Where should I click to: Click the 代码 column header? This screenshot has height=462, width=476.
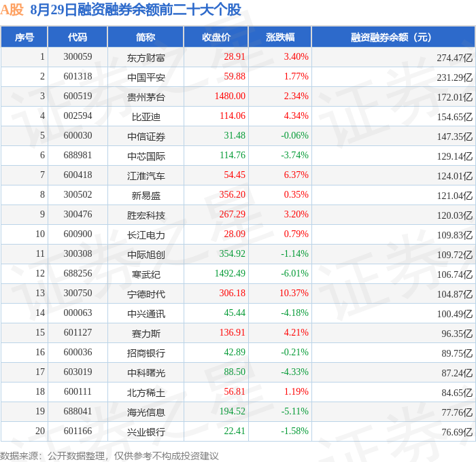point(78,37)
